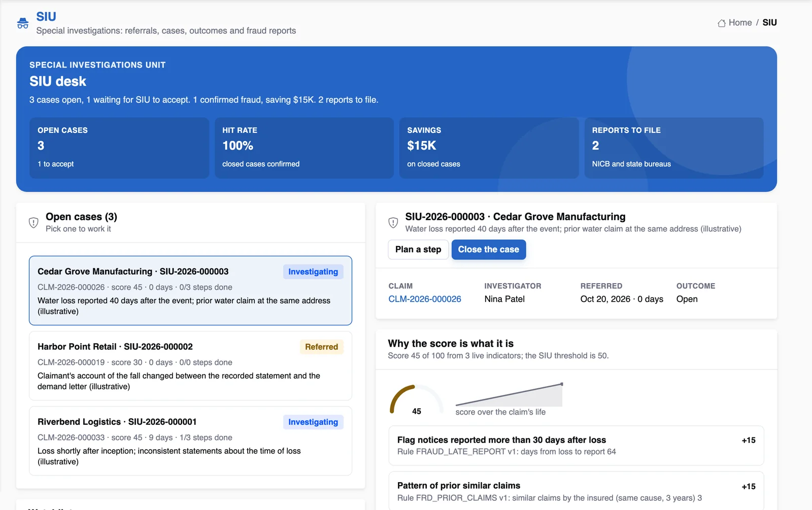Click the shield icon beside Open cases
Viewport: 812px width, 510px height.
33,223
